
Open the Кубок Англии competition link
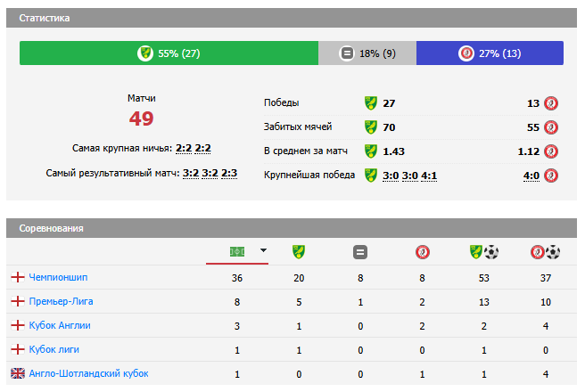[x=59, y=325]
